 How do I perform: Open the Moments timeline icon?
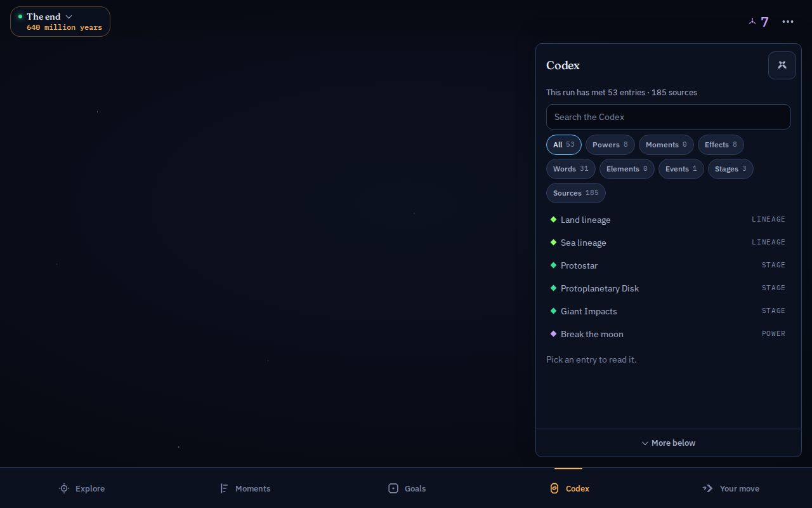(x=224, y=488)
